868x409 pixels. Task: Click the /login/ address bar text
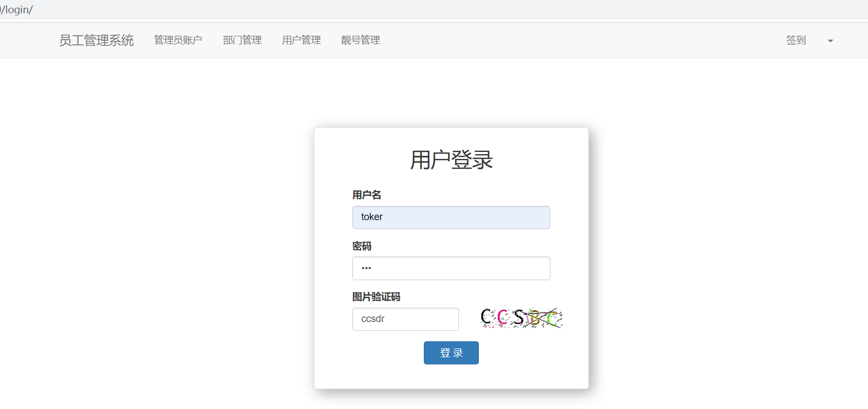tap(17, 10)
